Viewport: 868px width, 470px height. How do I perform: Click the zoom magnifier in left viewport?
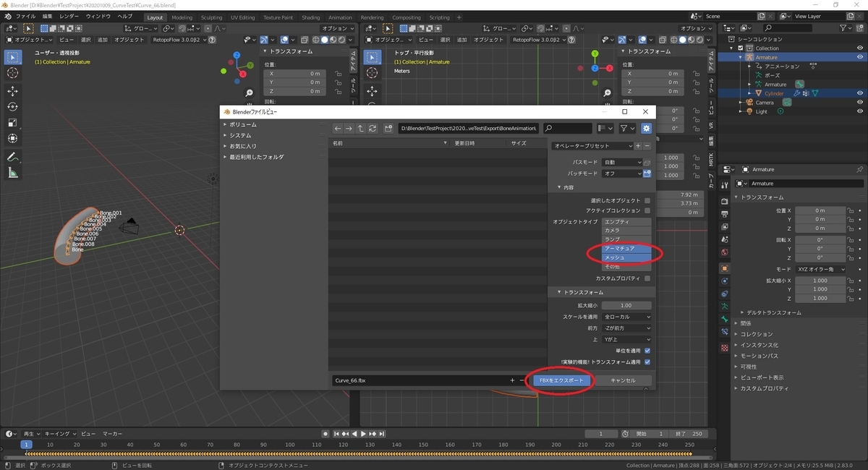coord(249,93)
